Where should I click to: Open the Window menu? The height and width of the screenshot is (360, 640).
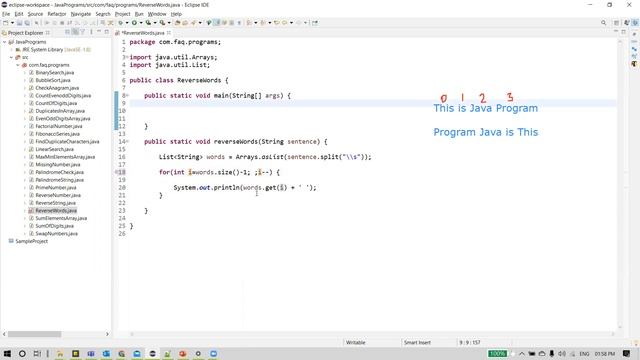[157, 14]
